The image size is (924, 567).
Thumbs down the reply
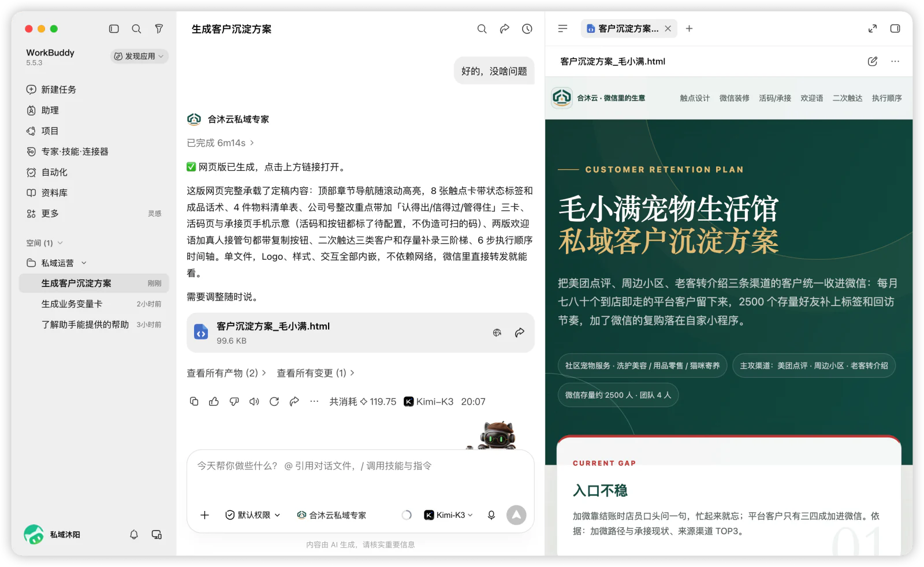[x=234, y=401]
